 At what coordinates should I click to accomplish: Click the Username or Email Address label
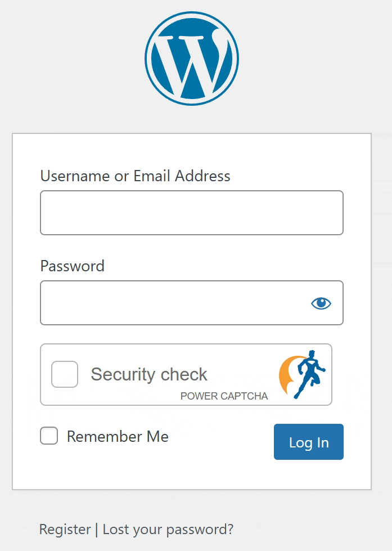135,176
